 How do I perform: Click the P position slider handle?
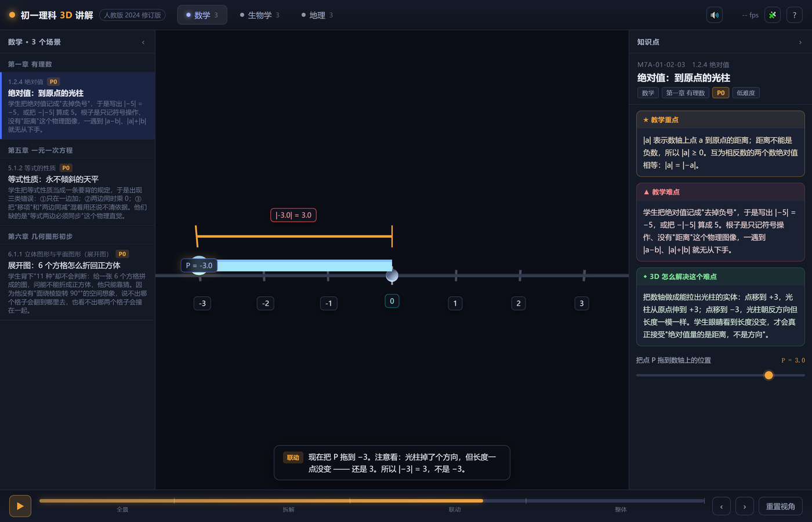[x=768, y=375]
